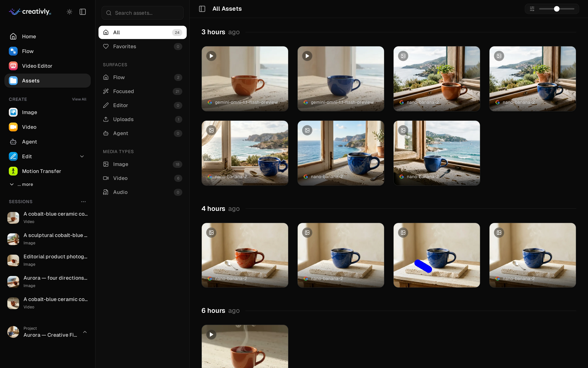The height and width of the screenshot is (368, 588).
Task: Filter assets by Editor surface
Action: 143,105
